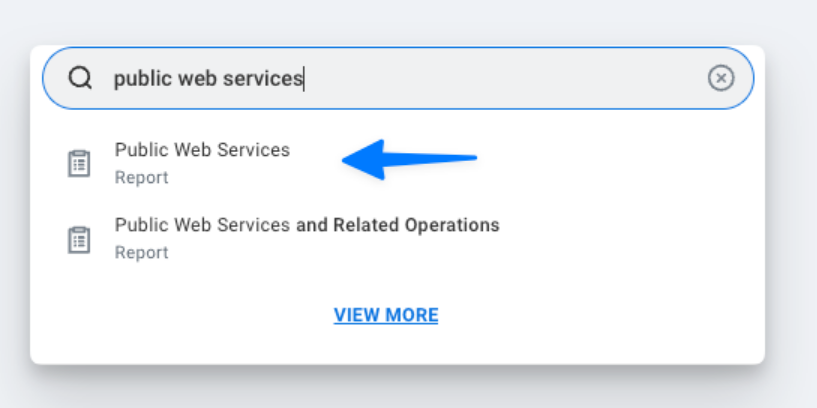Click the typed text "public web services"
Image resolution: width=817 pixels, height=408 pixels.
click(x=207, y=78)
